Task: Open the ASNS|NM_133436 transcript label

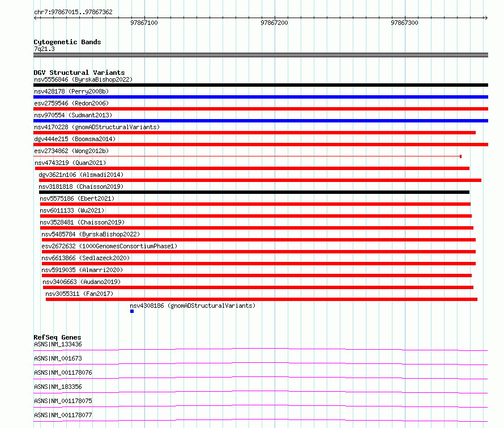Action: 58,344
